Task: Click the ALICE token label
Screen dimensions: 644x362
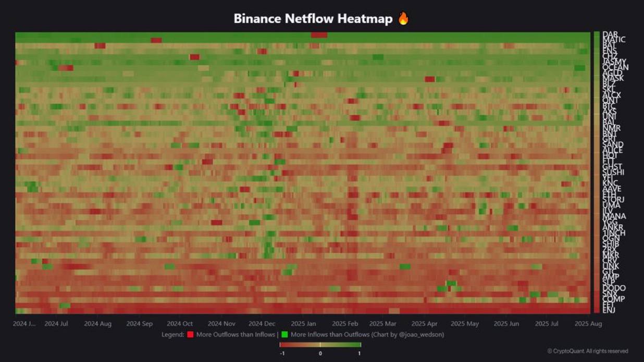Action: [x=613, y=150]
